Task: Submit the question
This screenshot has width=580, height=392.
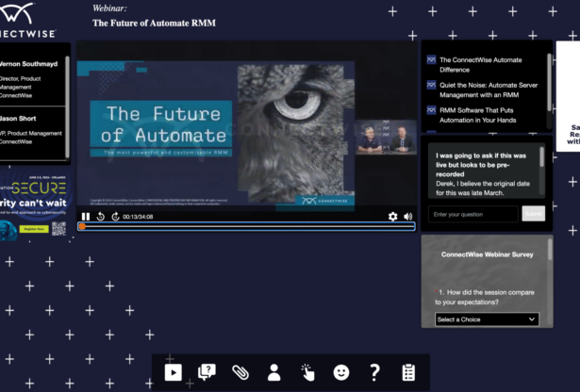Action: (x=534, y=214)
